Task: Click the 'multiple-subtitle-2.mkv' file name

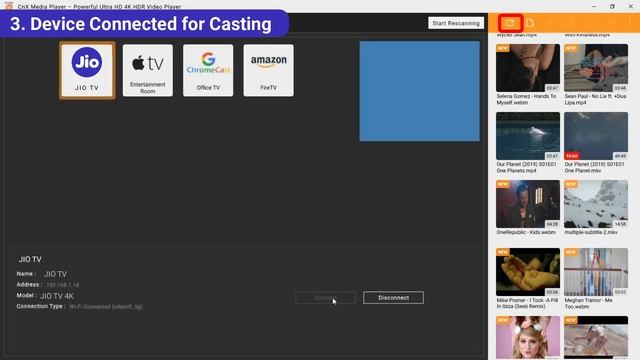Action: pyautogui.click(x=591, y=232)
